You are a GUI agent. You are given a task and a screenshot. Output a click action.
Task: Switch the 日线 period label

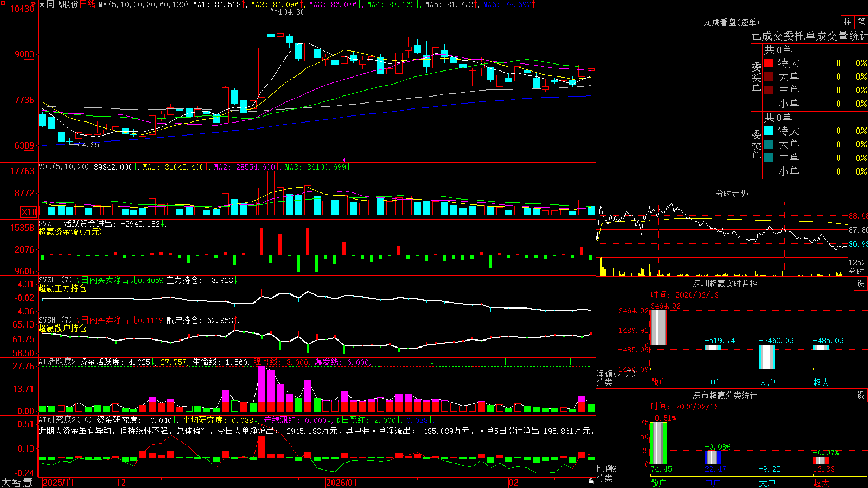88,4
